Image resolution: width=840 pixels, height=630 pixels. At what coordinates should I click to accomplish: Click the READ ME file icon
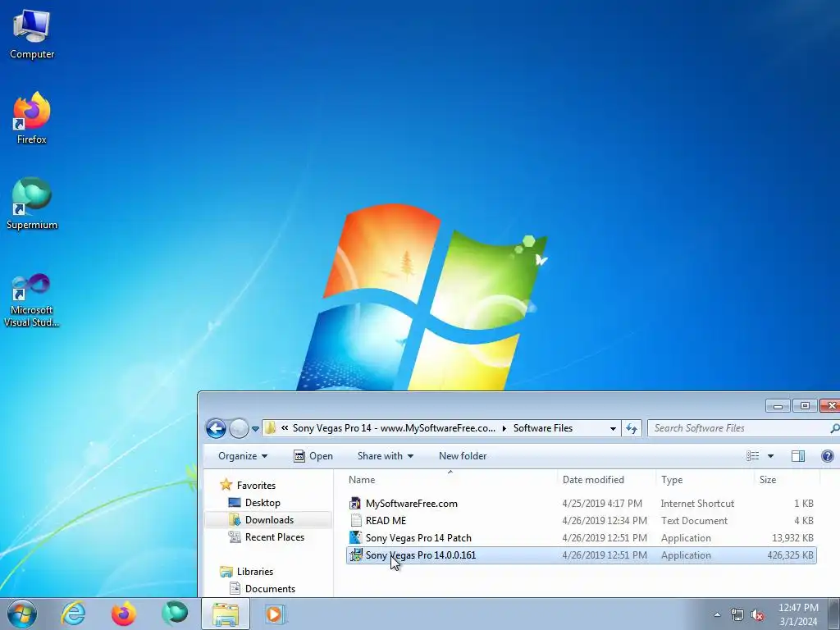356,520
